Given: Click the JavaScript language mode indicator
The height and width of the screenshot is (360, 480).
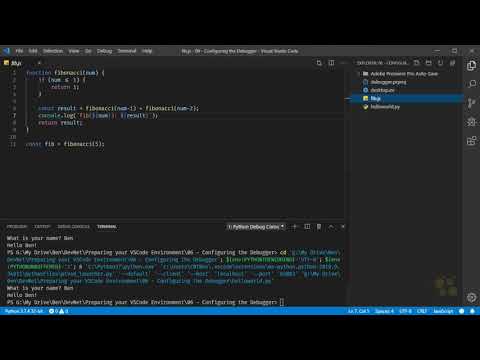Looking at the screenshot, I should (x=443, y=311).
